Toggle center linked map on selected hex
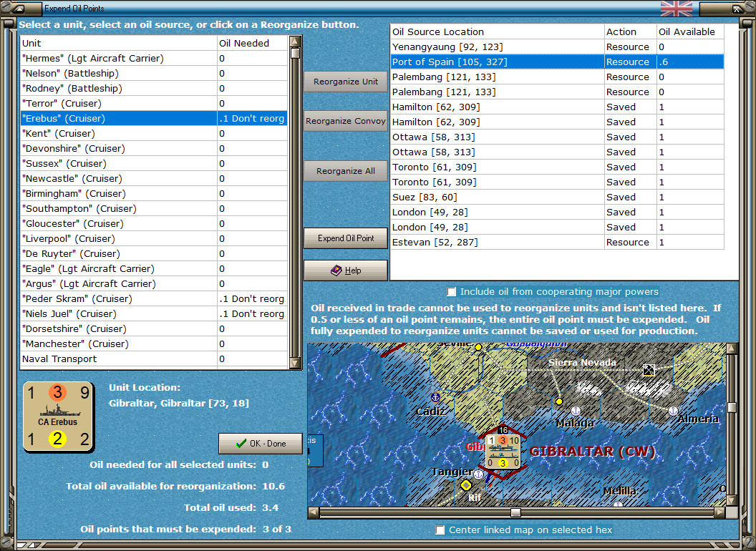The width and height of the screenshot is (756, 551). 440,530
